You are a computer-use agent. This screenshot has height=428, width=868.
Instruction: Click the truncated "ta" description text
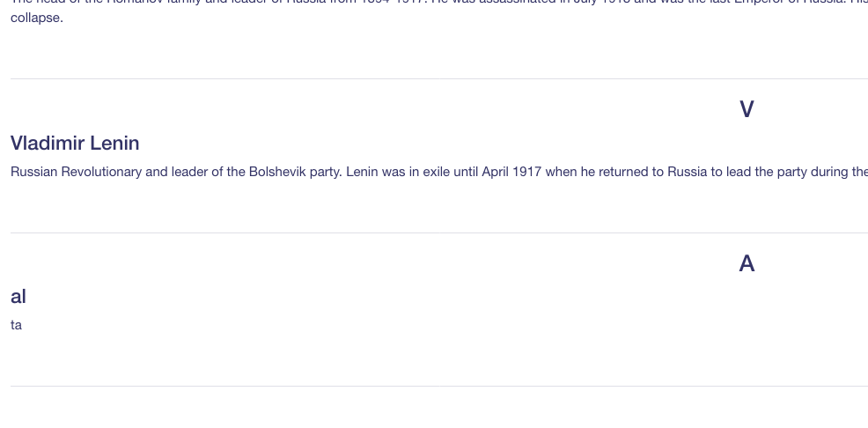coord(16,326)
